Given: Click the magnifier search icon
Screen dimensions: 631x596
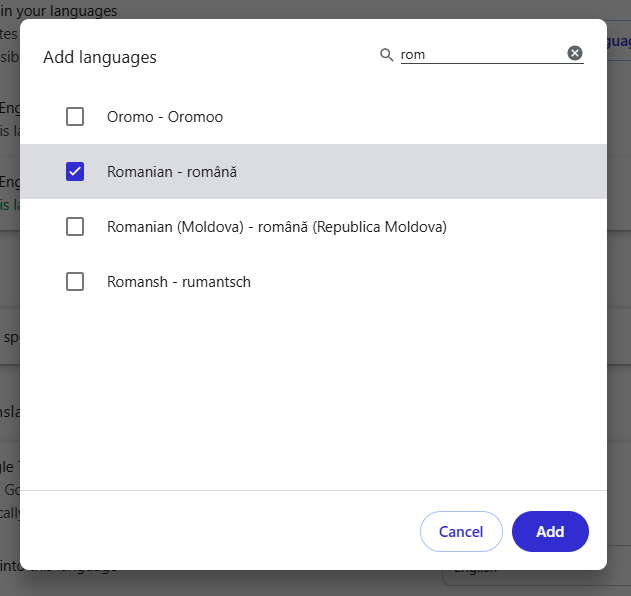Looking at the screenshot, I should (x=386, y=55).
